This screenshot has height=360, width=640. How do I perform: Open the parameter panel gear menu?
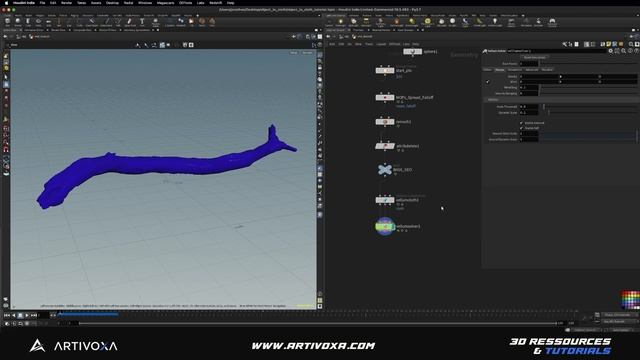(x=611, y=51)
